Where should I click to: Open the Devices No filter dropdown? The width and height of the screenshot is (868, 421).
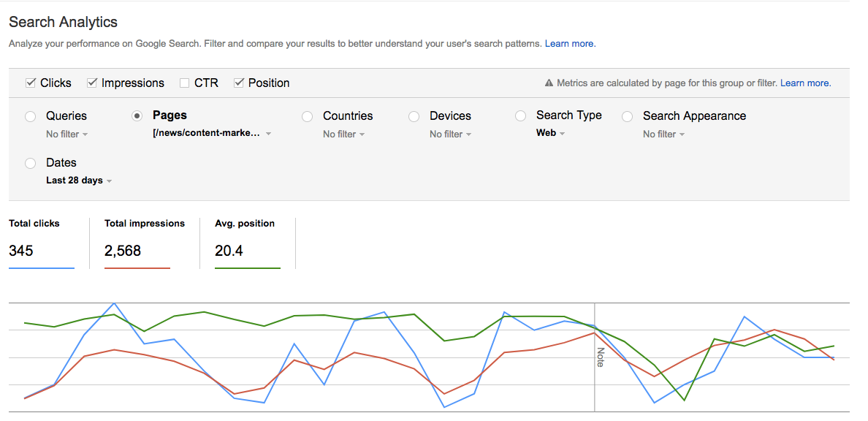pos(450,134)
